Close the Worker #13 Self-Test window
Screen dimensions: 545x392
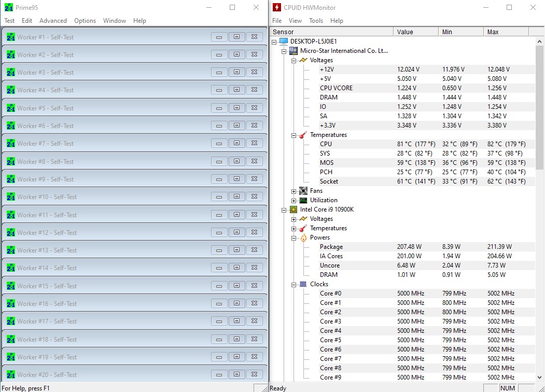(x=255, y=250)
